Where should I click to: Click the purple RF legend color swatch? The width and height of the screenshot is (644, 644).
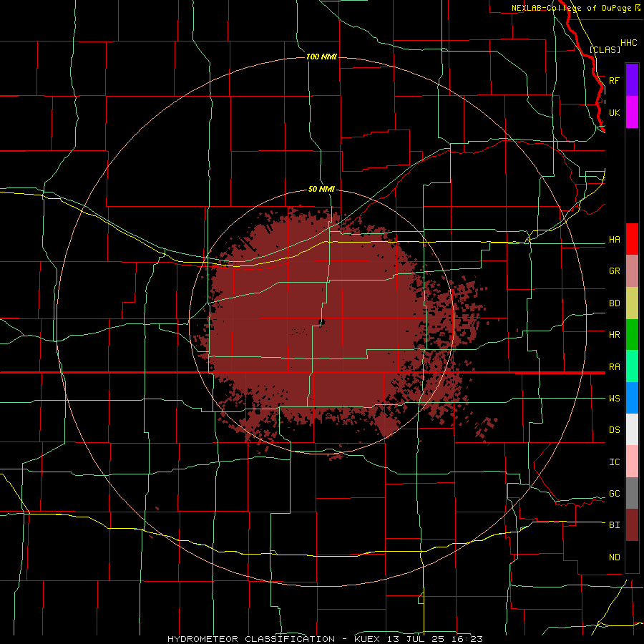pyautogui.click(x=632, y=80)
